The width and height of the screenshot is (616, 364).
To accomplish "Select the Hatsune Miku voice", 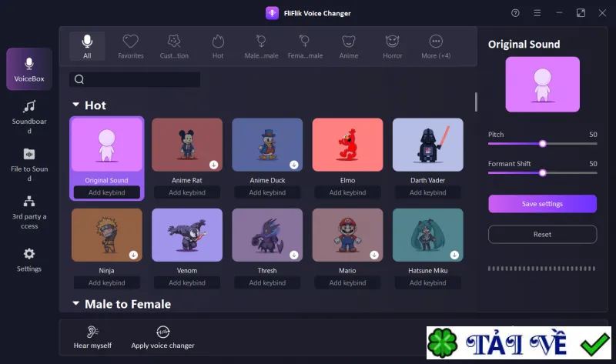I will point(428,235).
